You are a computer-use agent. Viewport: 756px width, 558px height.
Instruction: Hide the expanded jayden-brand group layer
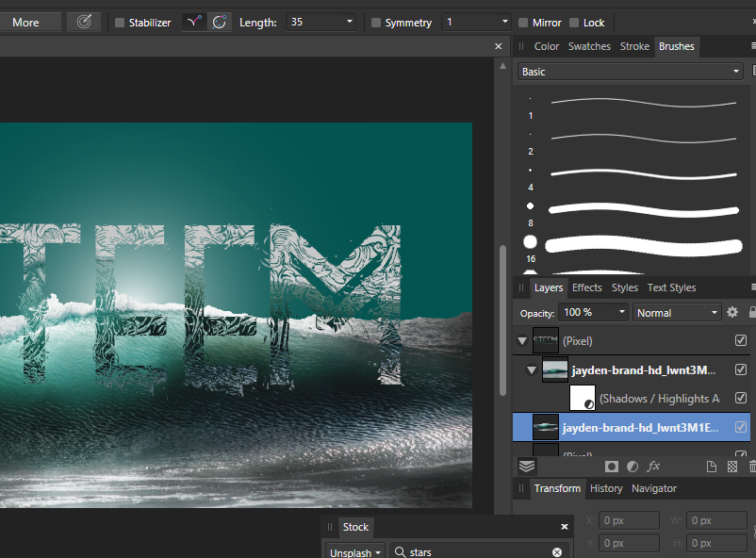tap(741, 369)
